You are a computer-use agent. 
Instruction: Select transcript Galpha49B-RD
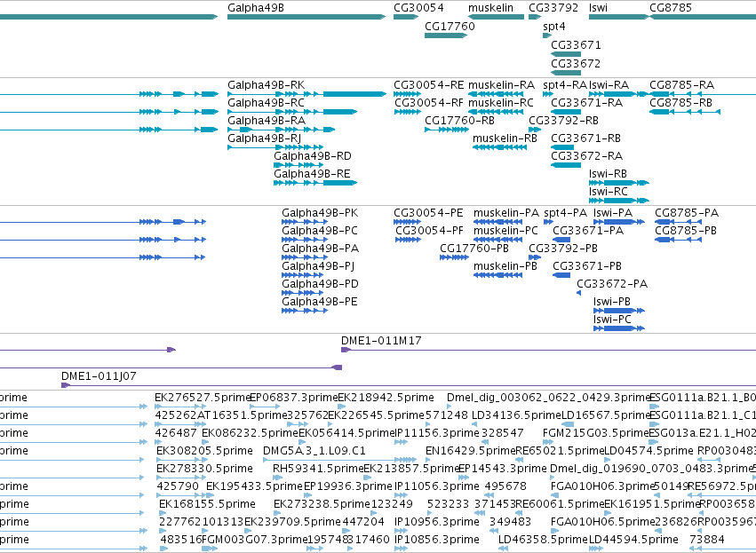tap(313, 156)
